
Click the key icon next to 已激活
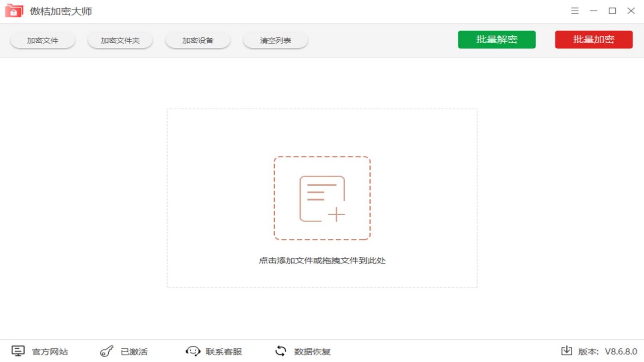[106, 351]
